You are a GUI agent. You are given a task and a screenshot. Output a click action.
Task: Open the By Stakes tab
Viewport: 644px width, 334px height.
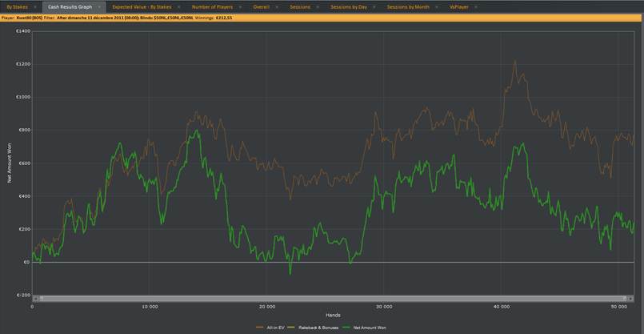[18, 7]
